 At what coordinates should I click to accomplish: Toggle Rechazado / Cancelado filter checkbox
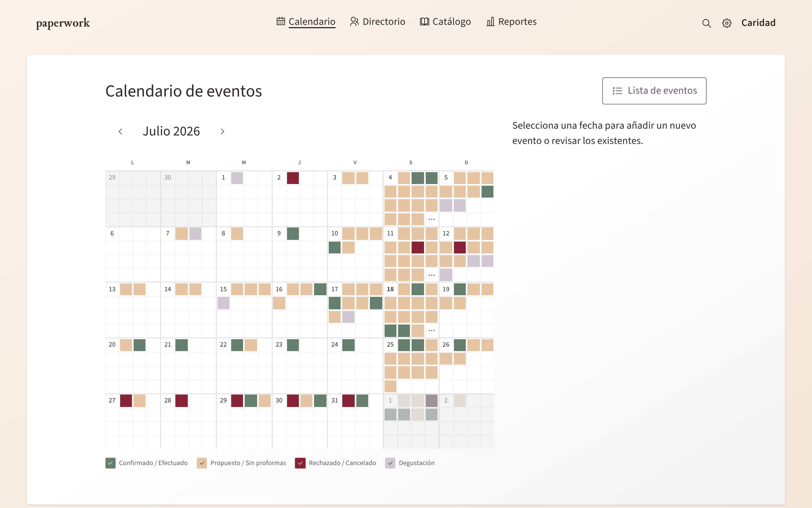(x=300, y=463)
